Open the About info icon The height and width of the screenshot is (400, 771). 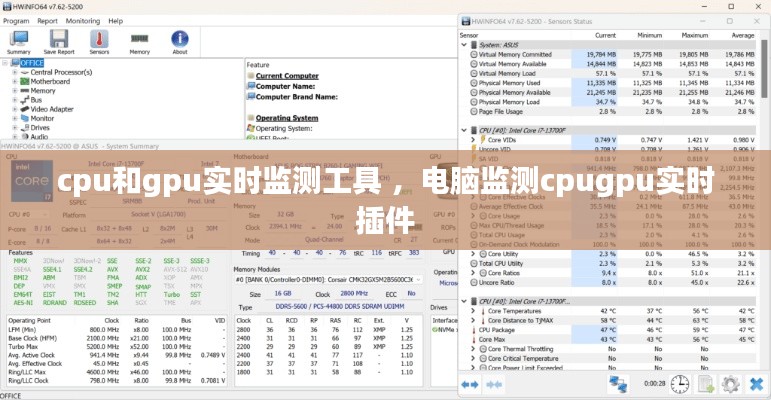coord(179,39)
